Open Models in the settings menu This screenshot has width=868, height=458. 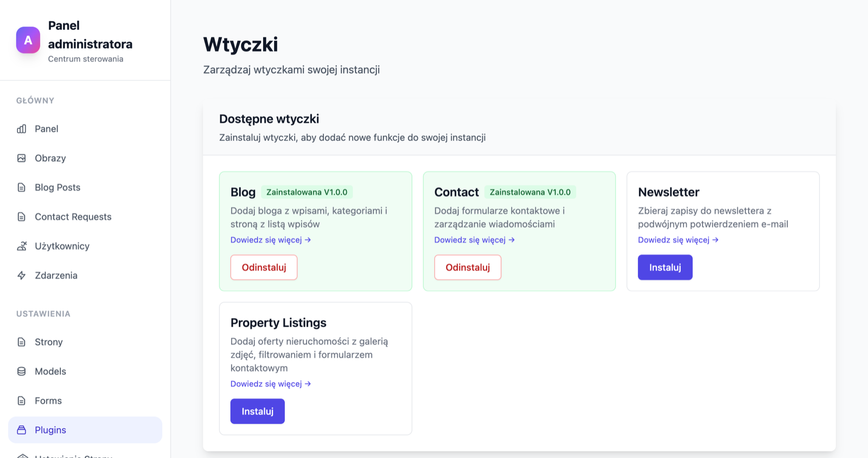[85, 371]
